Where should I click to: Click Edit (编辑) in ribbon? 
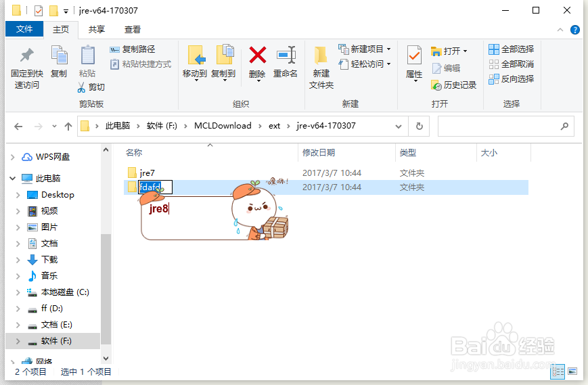point(446,68)
